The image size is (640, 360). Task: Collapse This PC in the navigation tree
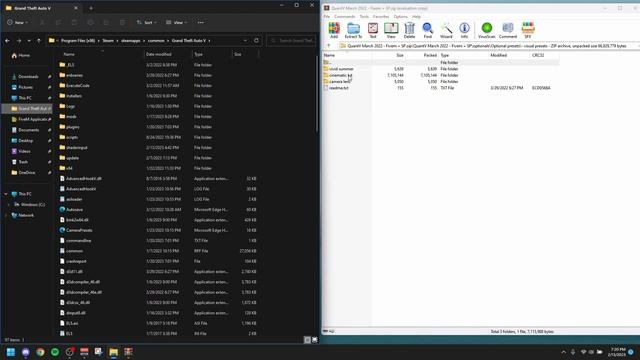6,194
